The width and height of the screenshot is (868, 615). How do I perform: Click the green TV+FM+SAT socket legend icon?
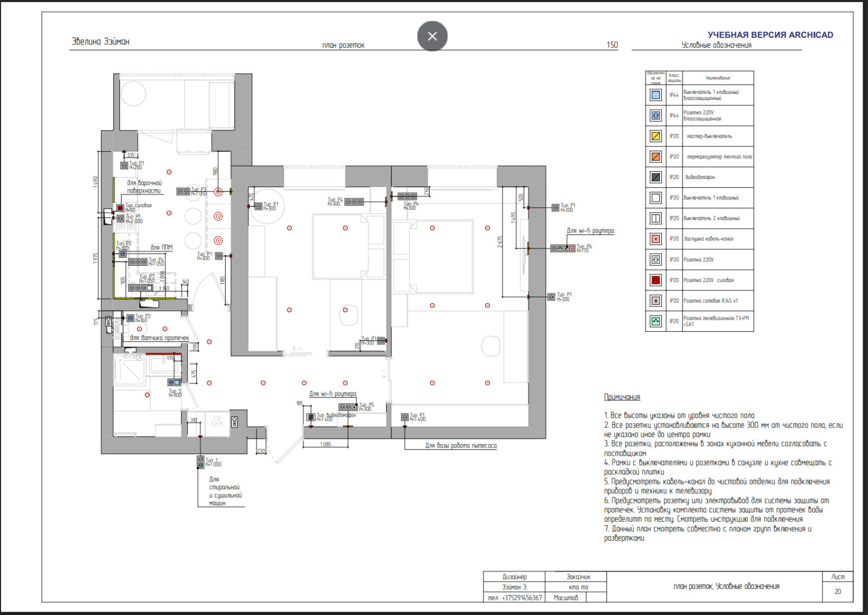[655, 321]
